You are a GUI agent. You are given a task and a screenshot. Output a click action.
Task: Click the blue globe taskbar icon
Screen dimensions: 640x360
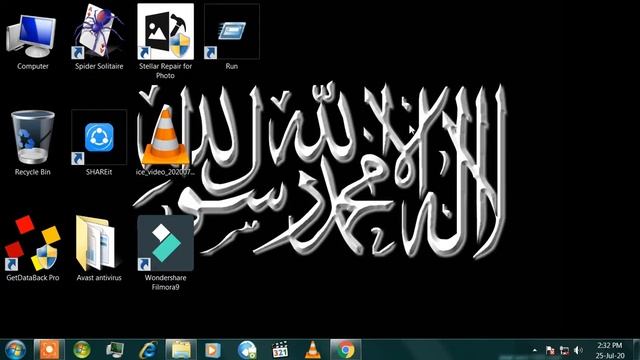[x=247, y=350]
